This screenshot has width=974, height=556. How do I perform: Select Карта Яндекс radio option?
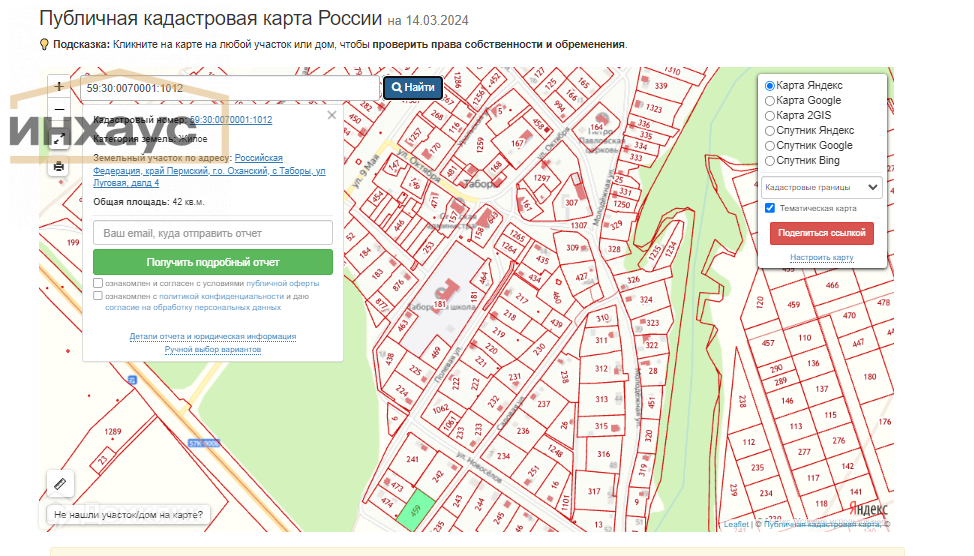click(x=770, y=86)
